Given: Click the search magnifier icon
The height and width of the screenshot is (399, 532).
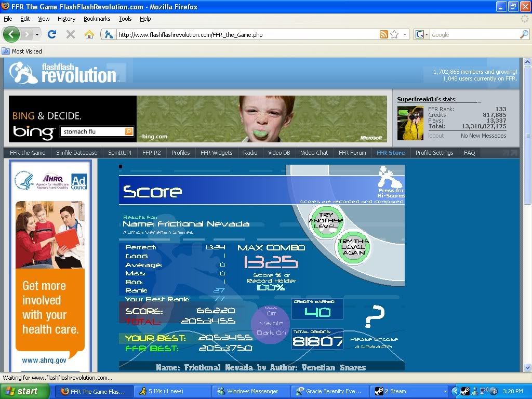Looking at the screenshot, I should click(524, 35).
